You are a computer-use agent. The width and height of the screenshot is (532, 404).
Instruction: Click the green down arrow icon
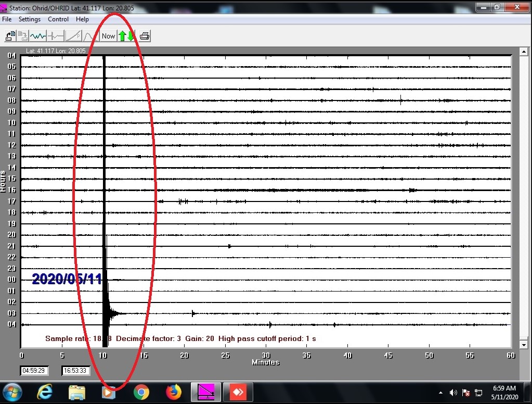[x=131, y=36]
